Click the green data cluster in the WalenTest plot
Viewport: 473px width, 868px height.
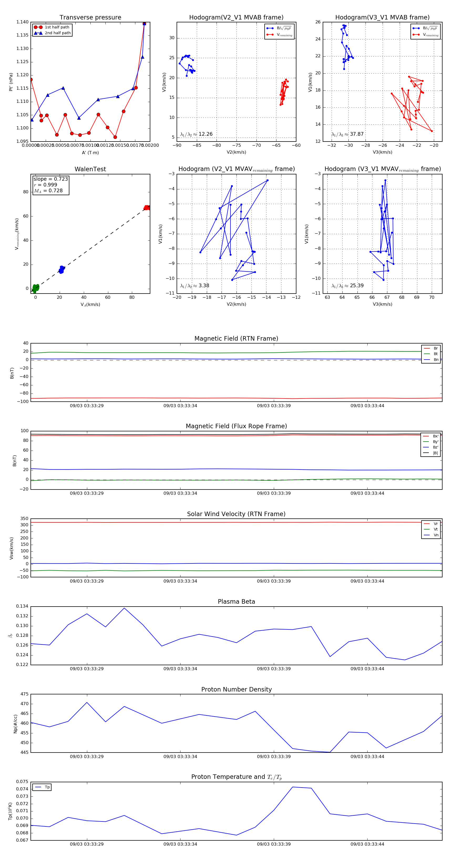click(x=35, y=288)
